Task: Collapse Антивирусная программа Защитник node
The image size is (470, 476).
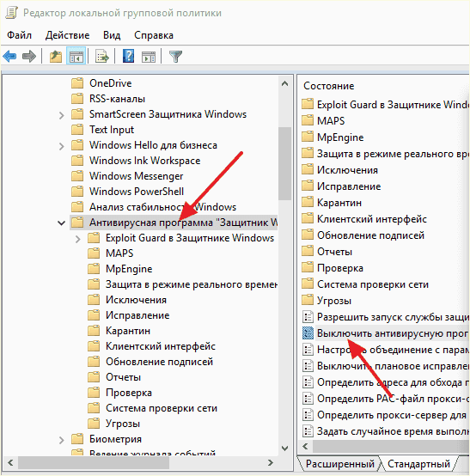Action: [x=61, y=223]
